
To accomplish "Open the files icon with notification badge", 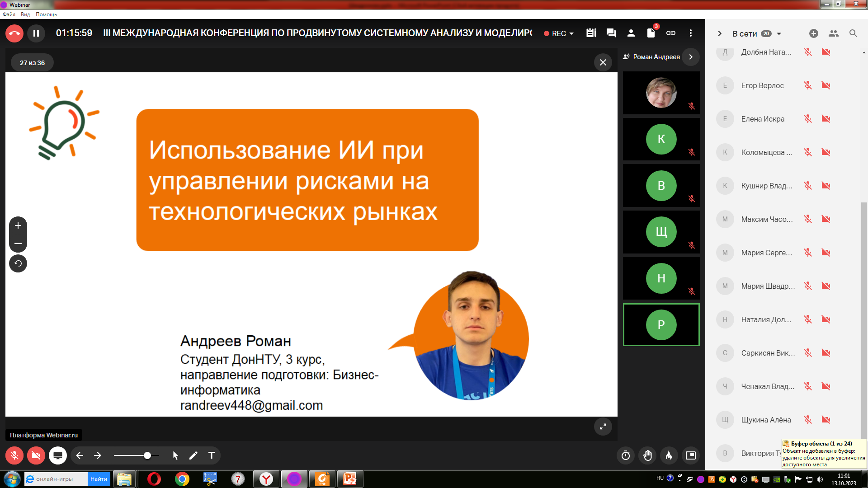I will click(x=651, y=33).
